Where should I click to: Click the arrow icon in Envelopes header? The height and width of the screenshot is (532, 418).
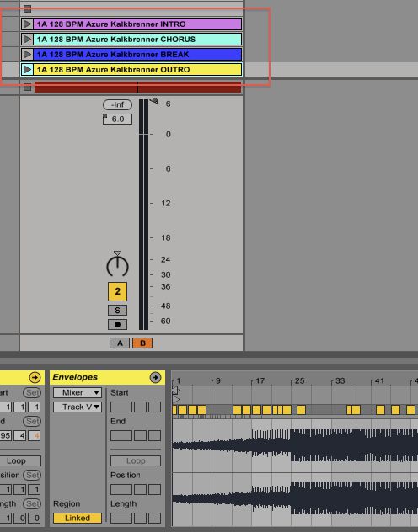click(x=155, y=377)
